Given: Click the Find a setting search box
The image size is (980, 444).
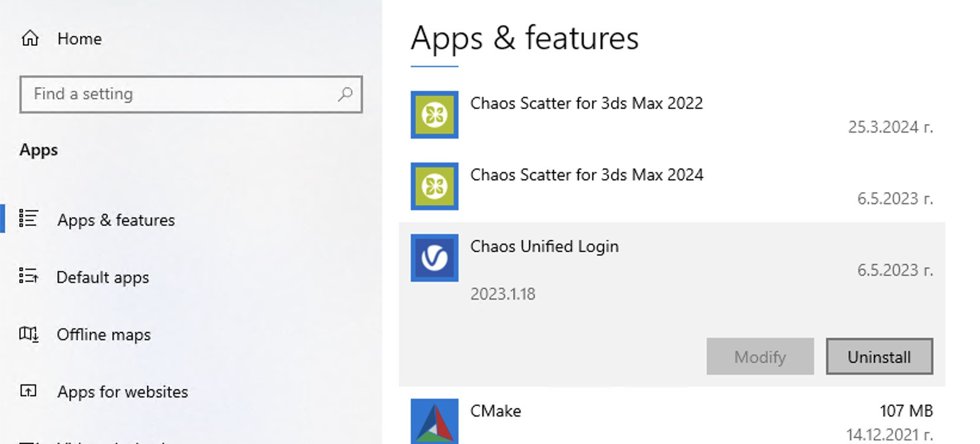Looking at the screenshot, I should 191,94.
